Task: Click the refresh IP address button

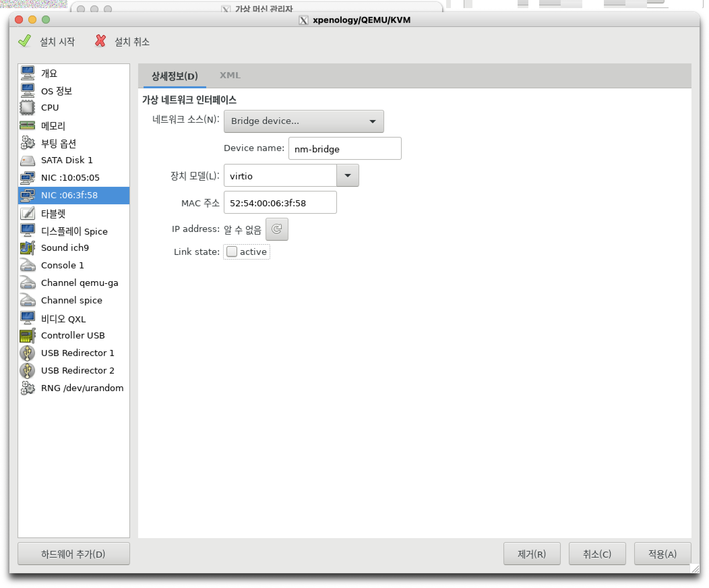Action: (x=277, y=229)
